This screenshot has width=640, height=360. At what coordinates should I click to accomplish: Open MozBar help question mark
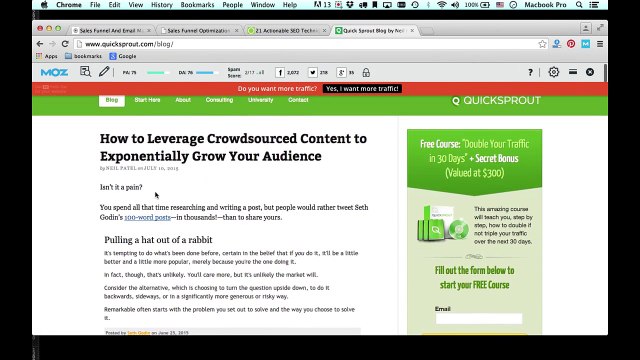(x=530, y=72)
